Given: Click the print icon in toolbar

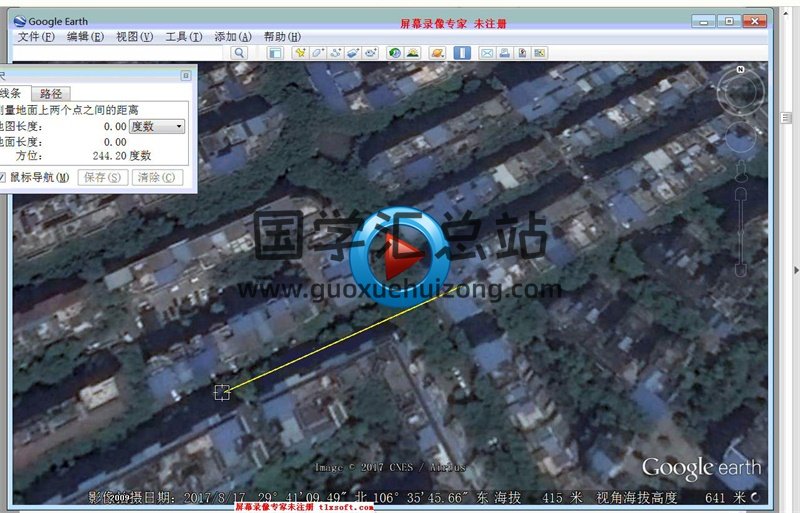Looking at the screenshot, I should [505, 52].
